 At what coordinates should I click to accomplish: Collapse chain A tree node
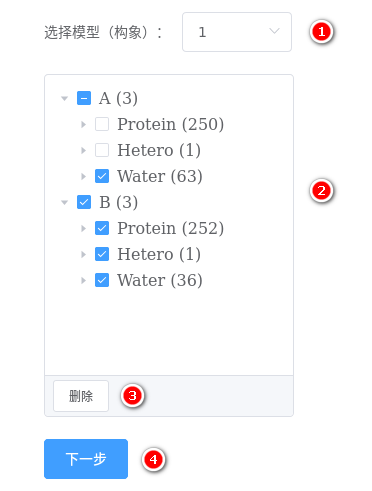click(x=65, y=98)
